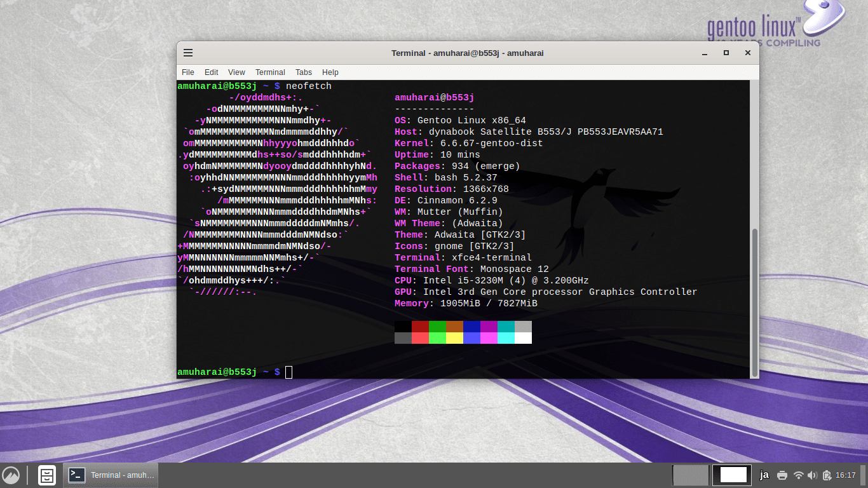
Task: Open the Edit menu
Action: pyautogui.click(x=212, y=72)
